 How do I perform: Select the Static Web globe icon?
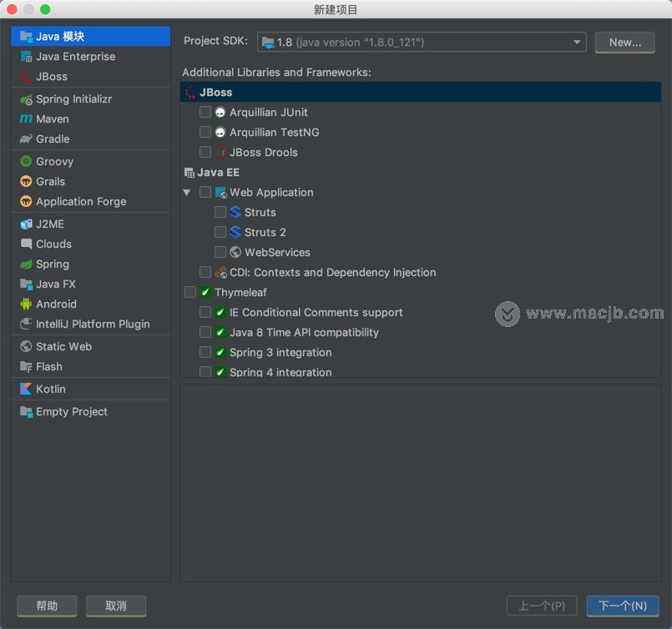click(26, 346)
